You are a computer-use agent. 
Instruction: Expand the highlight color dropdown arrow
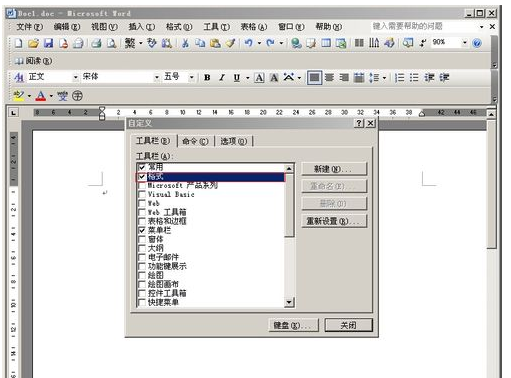pyautogui.click(x=29, y=96)
